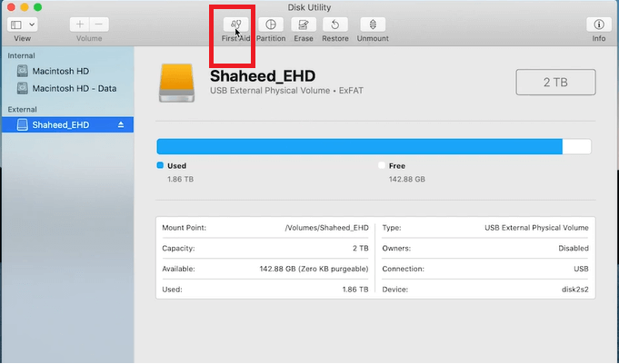Unmount the volume via toolbar
The image size is (619, 364).
pos(373,25)
